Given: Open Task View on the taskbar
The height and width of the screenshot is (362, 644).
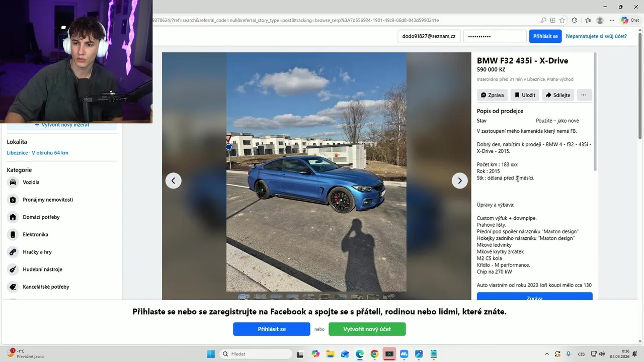Looking at the screenshot, I should [300, 354].
